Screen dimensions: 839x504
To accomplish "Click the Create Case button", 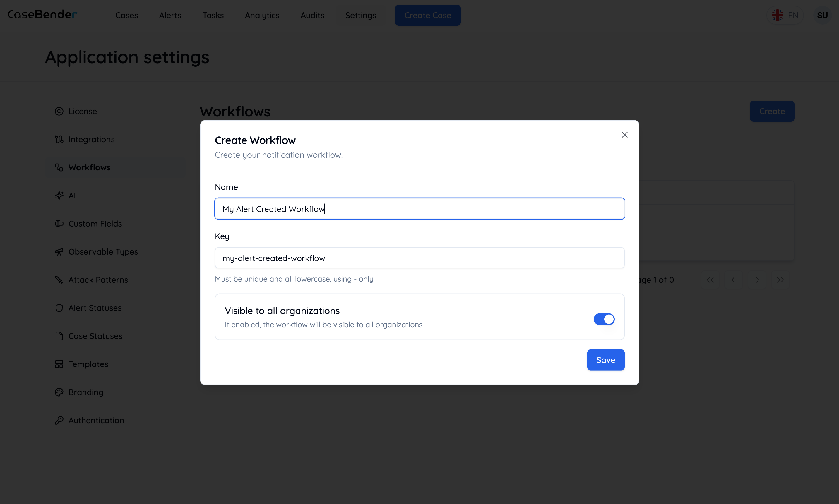I will click(x=428, y=15).
